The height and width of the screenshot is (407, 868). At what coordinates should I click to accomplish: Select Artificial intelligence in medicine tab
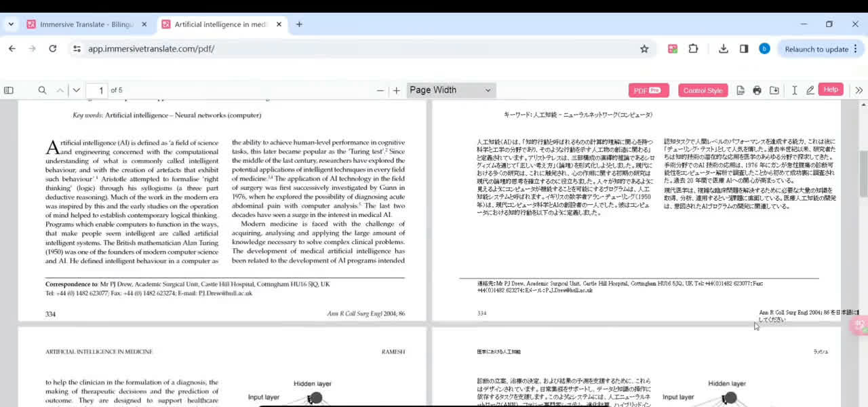coord(220,24)
